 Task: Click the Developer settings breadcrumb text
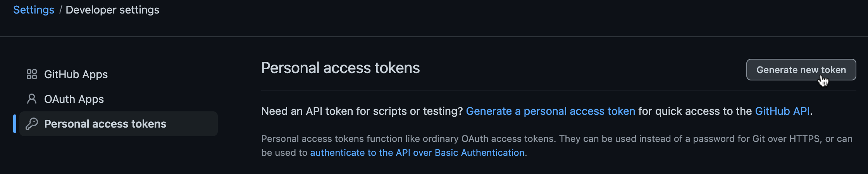pos(112,10)
